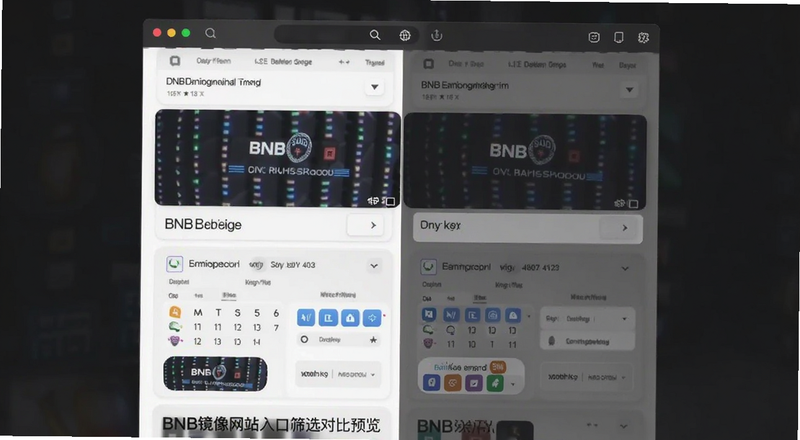Select the underlined third tab above right calendar
The image size is (800, 440).
click(x=479, y=298)
